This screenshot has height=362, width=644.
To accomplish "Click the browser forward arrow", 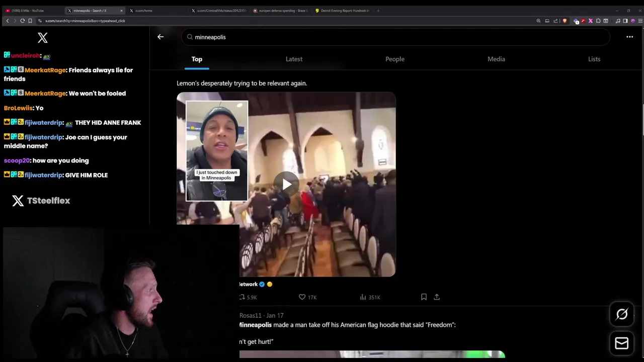I will 15,21.
